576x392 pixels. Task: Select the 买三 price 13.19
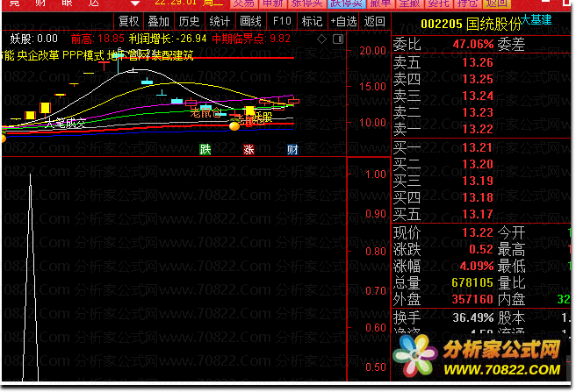[x=478, y=181]
